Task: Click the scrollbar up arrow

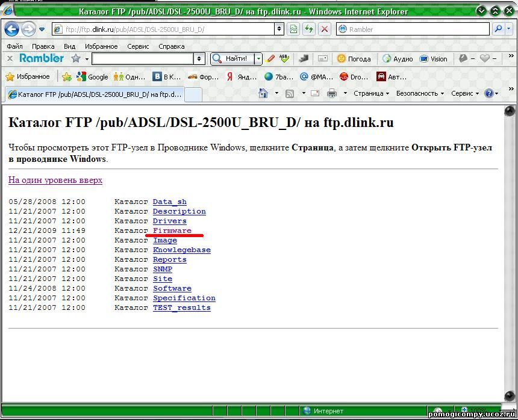Action: (x=510, y=111)
